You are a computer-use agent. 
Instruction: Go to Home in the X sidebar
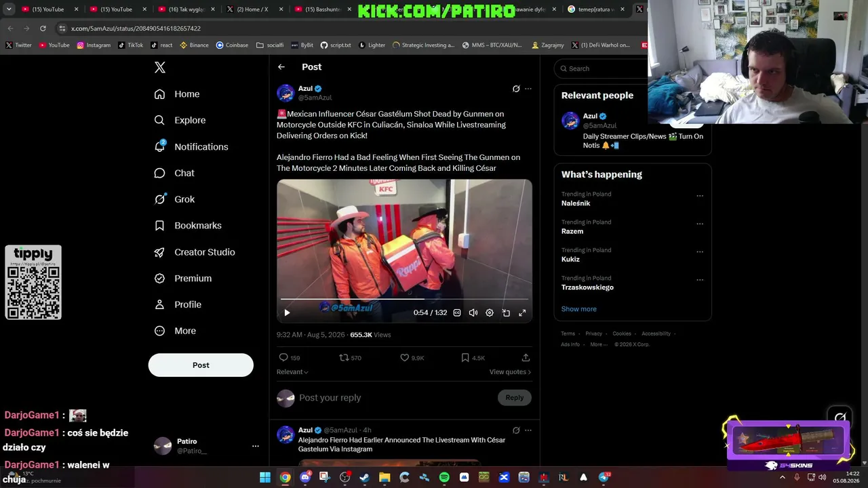(177, 94)
